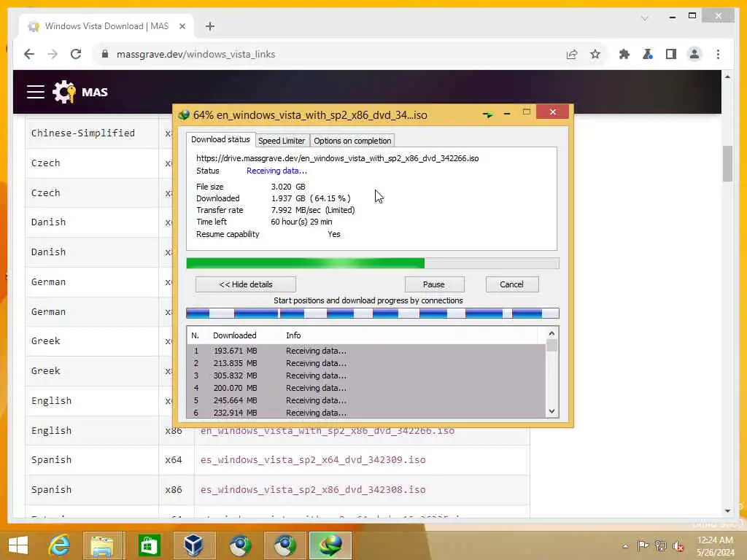The width and height of the screenshot is (747, 560).
Task: Click Hide details button
Action: point(246,284)
